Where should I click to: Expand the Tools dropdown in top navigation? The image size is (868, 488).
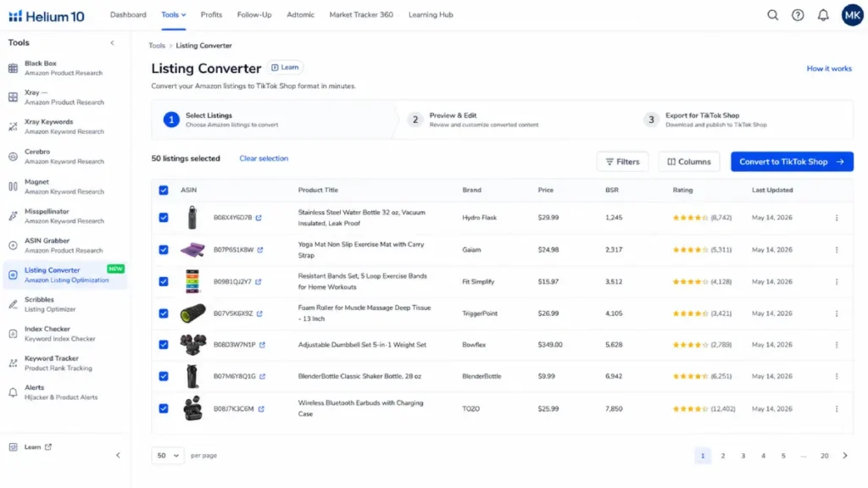pyautogui.click(x=173, y=15)
